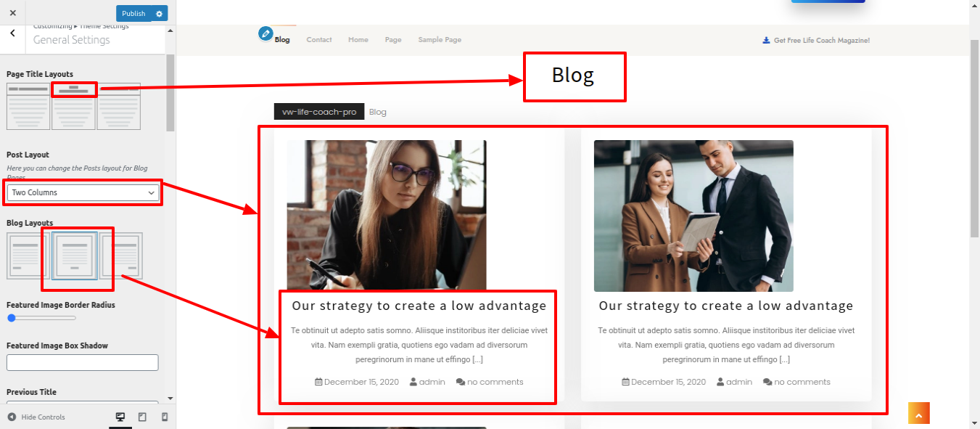Select the centered Page Title layout
The image size is (980, 429).
73,106
